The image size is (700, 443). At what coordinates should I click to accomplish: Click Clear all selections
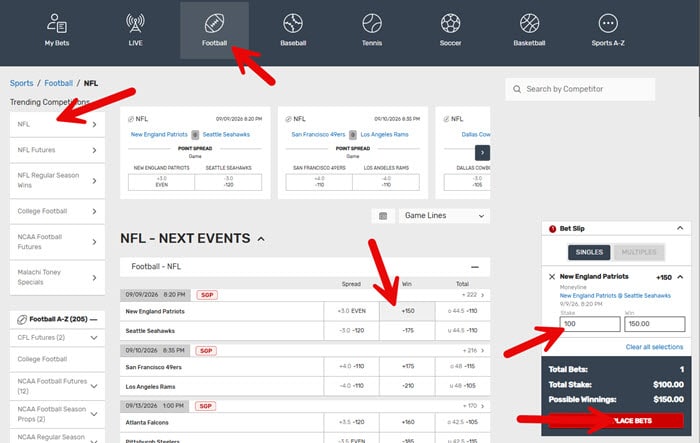[654, 347]
